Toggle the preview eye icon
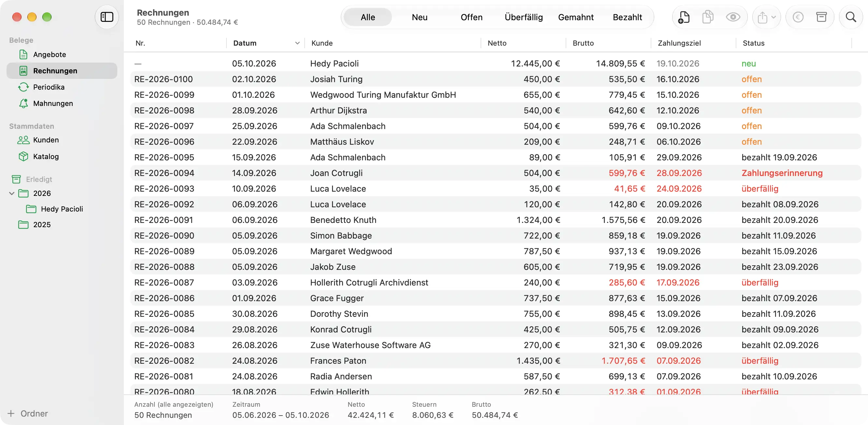Image resolution: width=868 pixels, height=425 pixels. 733,17
